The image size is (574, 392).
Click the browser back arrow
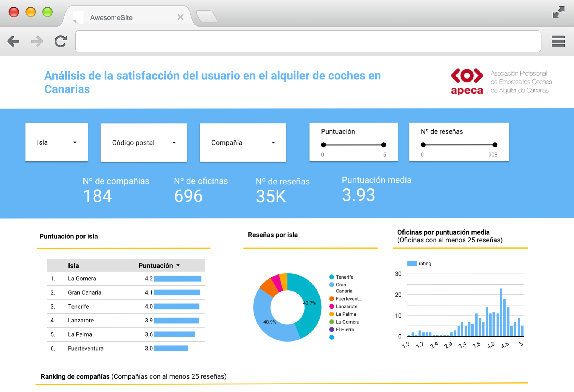coord(13,41)
